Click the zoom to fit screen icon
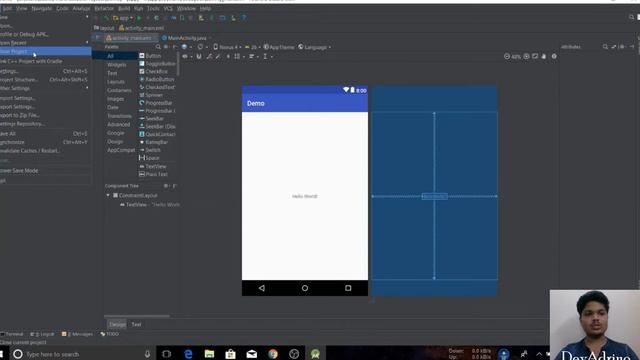Screen dimensions: 640x360 [535, 56]
